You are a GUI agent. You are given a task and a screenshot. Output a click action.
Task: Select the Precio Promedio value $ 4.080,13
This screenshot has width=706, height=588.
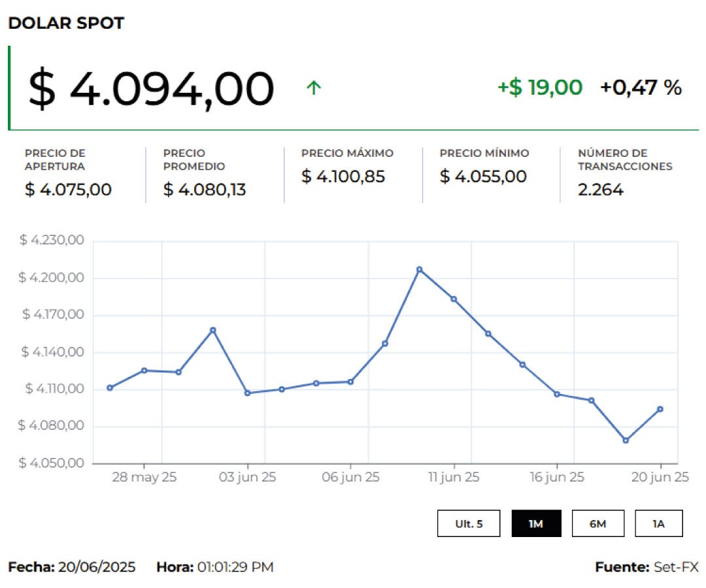pos(205,190)
